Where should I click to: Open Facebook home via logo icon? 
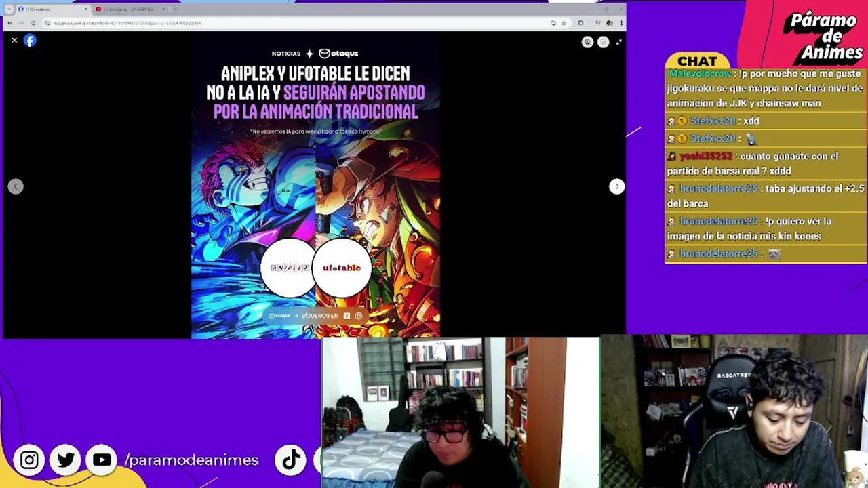(30, 41)
